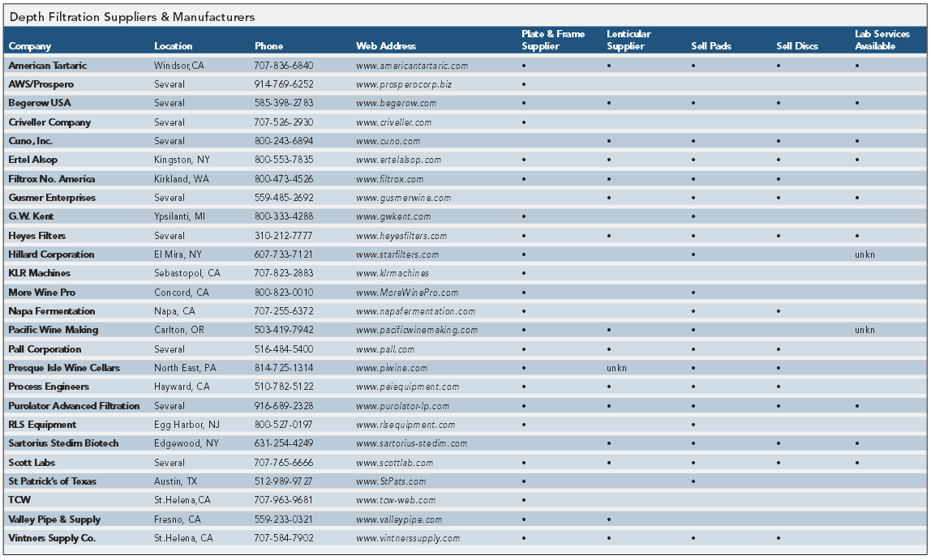Follow the www.criveller.com link

pos(393,123)
